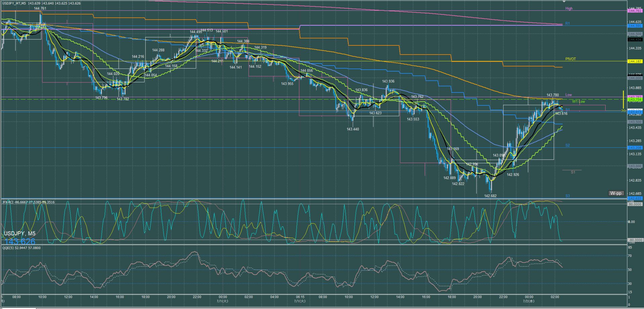Click the 06:15 time axis marker
Viewport: 644px width, 309px height.
tap(300, 297)
